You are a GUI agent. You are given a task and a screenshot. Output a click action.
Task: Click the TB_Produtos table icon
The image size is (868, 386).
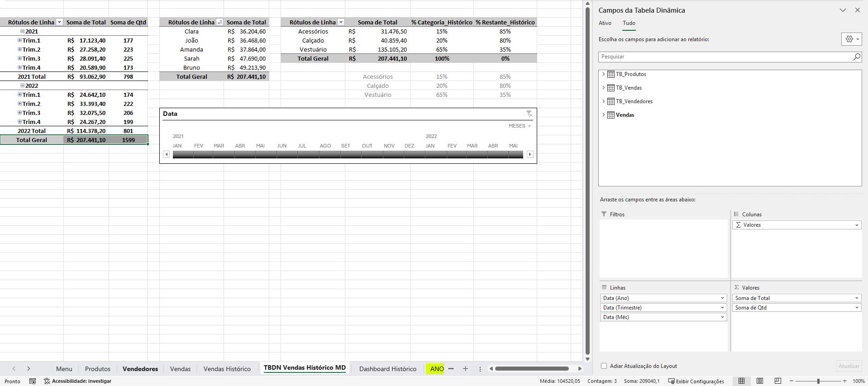[611, 74]
